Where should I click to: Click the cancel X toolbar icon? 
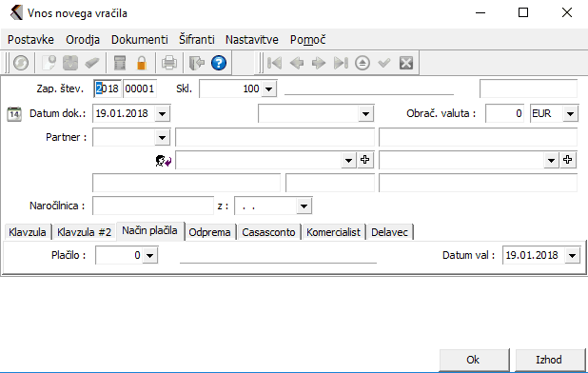[x=406, y=63]
